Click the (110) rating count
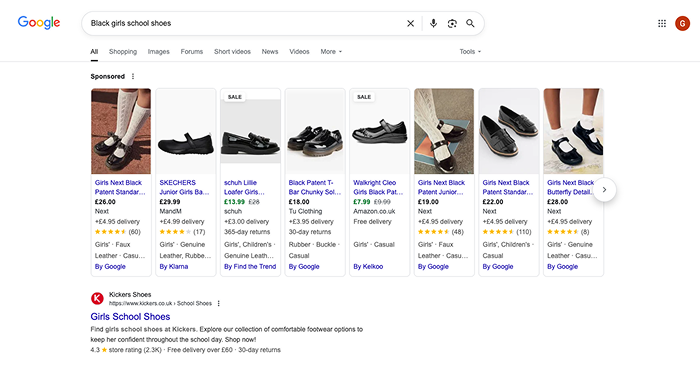700x365 pixels. [524, 232]
